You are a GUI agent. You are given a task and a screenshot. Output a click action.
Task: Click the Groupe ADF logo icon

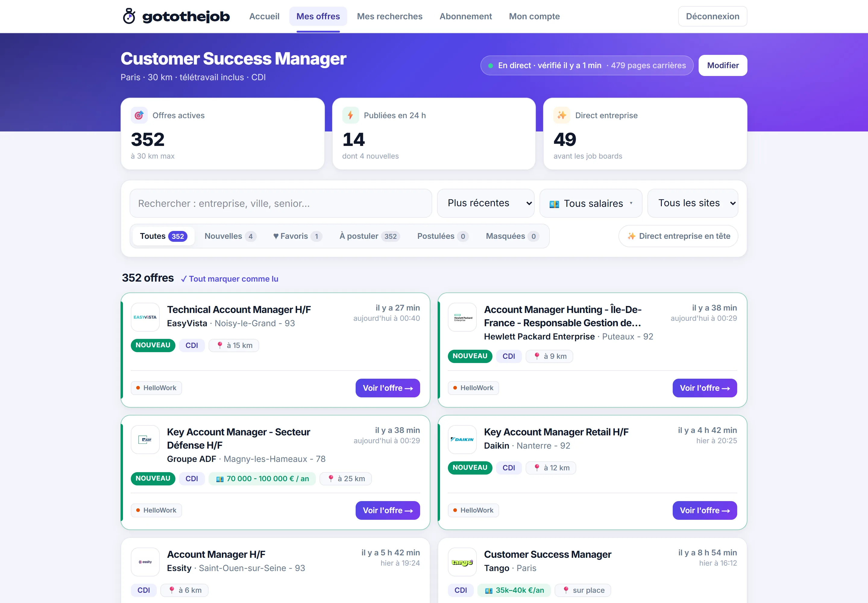coord(145,439)
